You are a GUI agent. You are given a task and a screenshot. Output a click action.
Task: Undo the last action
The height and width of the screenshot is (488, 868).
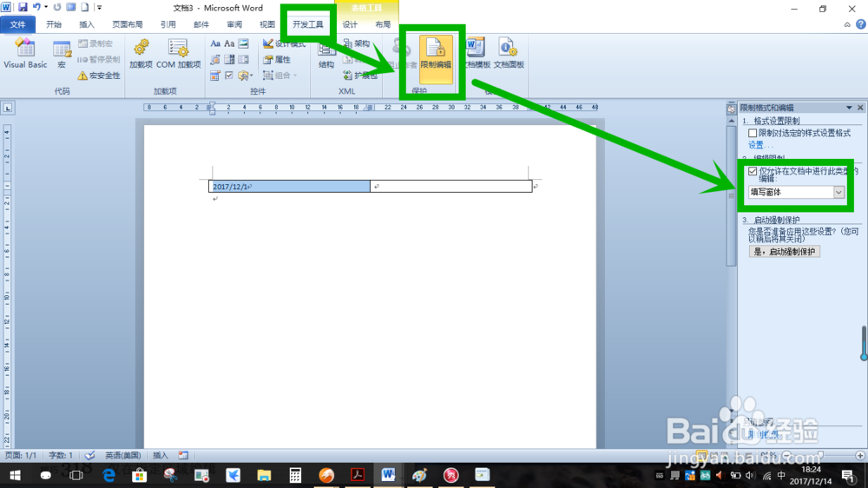tap(36, 7)
